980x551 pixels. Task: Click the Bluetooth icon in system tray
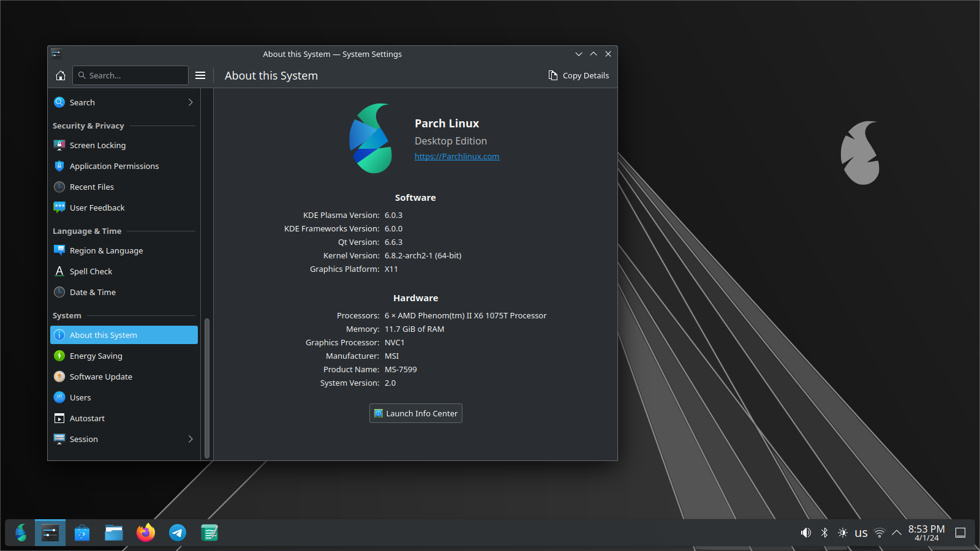pos(824,533)
